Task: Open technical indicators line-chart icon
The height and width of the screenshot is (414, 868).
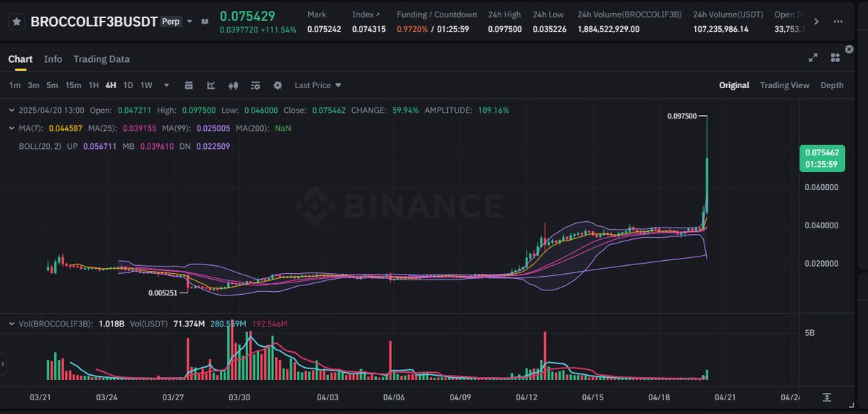Action: coord(211,85)
